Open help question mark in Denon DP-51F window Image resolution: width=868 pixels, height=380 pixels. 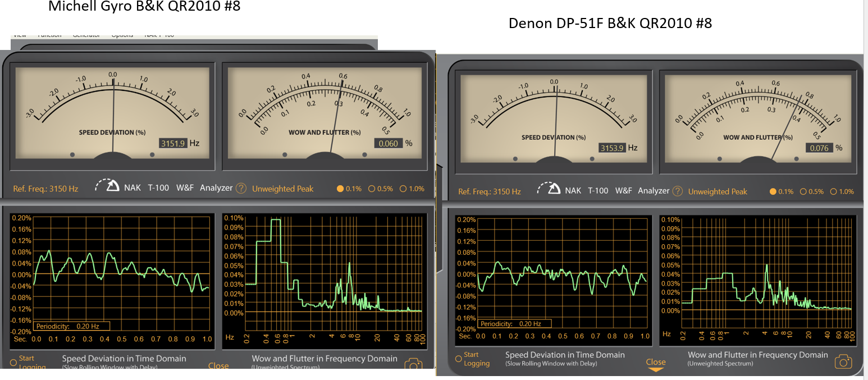click(x=678, y=191)
